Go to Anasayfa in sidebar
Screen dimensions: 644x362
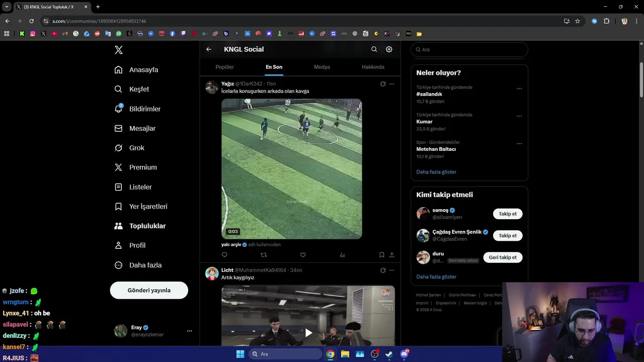click(x=136, y=70)
